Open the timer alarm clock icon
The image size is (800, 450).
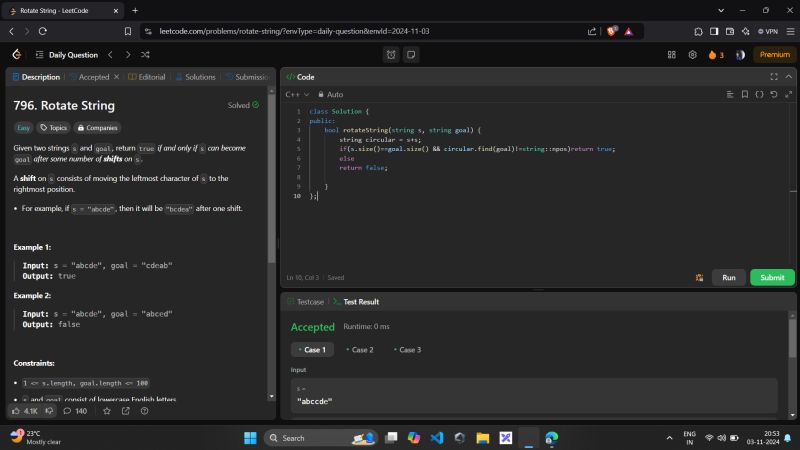(390, 55)
